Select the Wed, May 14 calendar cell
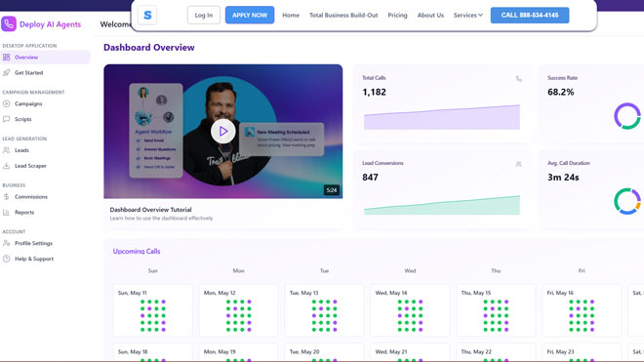644x362 pixels. tap(410, 310)
